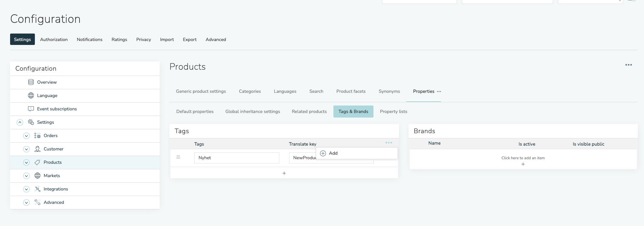This screenshot has width=644, height=226.
Task: Click the Nyhet tag input field
Action: click(237, 158)
